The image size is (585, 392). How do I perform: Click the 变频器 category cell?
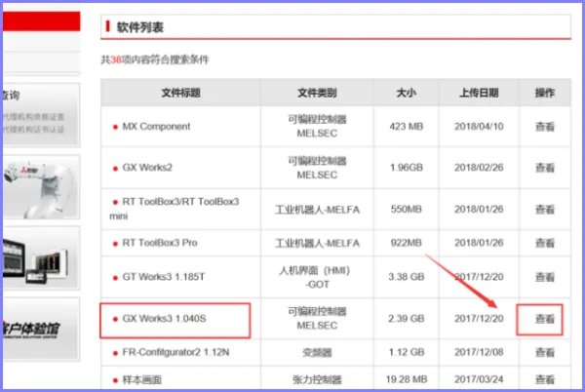click(x=317, y=352)
